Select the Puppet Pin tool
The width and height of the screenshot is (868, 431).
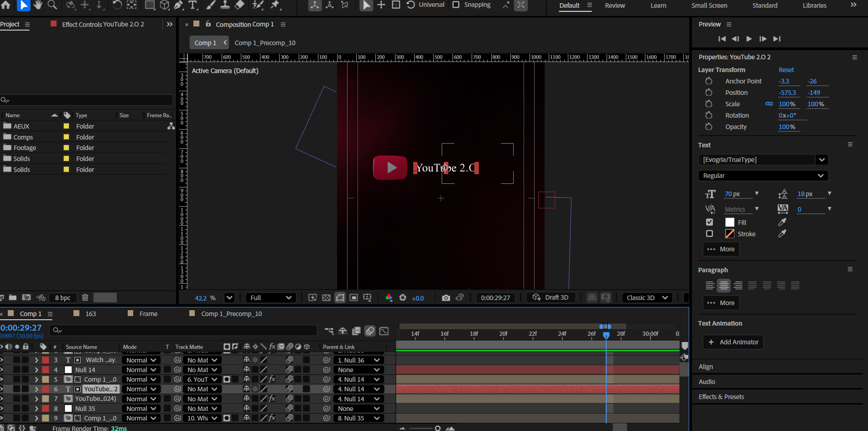pyautogui.click(x=275, y=5)
